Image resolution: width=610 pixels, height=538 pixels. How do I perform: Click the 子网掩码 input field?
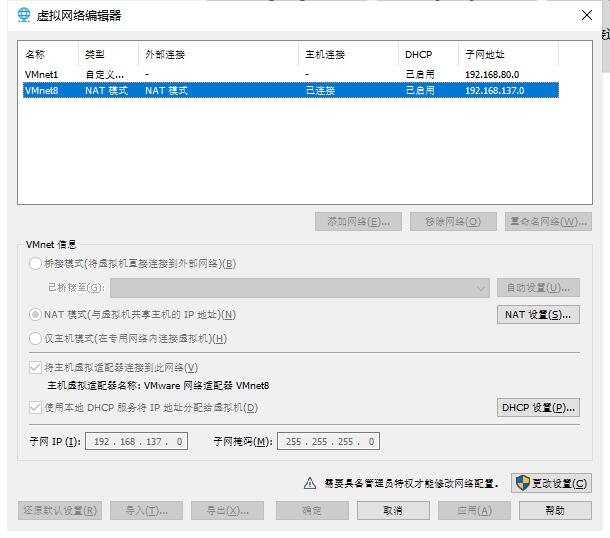[x=328, y=441]
